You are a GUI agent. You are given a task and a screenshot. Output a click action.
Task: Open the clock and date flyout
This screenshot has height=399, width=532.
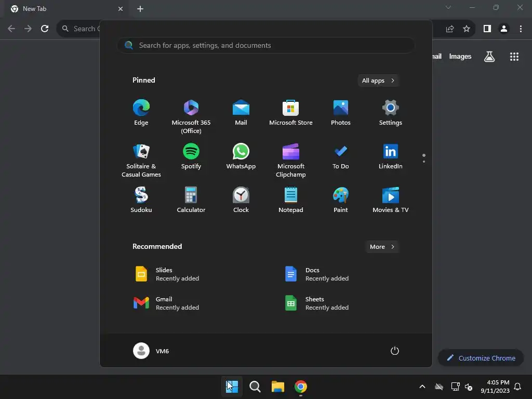pyautogui.click(x=495, y=387)
